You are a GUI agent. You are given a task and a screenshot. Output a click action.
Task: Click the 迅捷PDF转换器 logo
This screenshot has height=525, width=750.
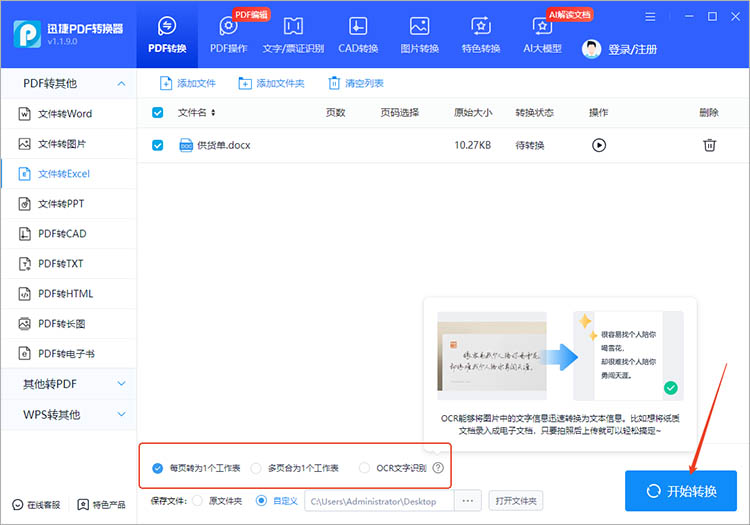pyautogui.click(x=27, y=34)
